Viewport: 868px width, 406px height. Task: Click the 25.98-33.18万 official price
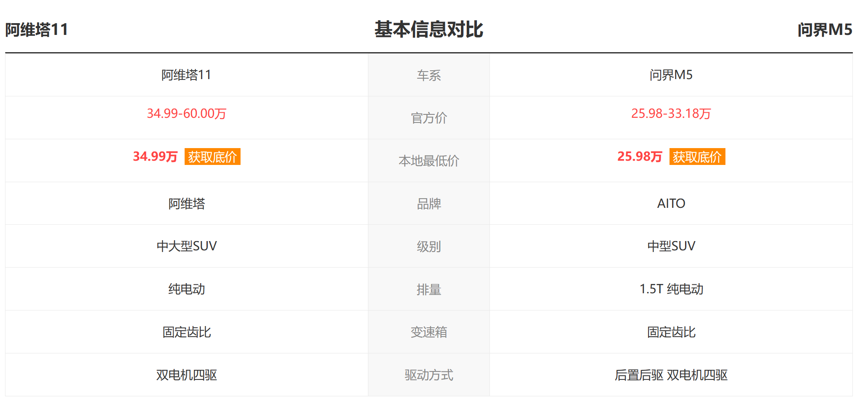click(671, 114)
